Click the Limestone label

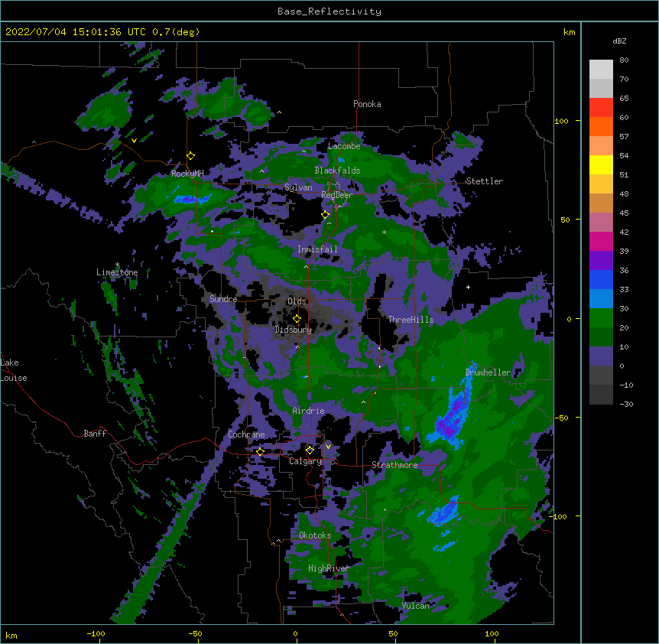pos(117,272)
